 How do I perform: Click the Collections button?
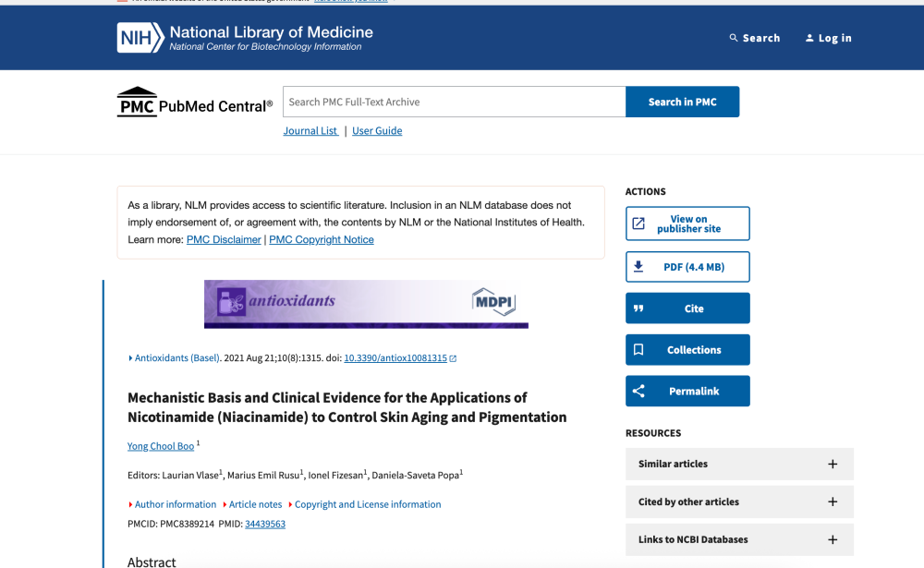(687, 349)
